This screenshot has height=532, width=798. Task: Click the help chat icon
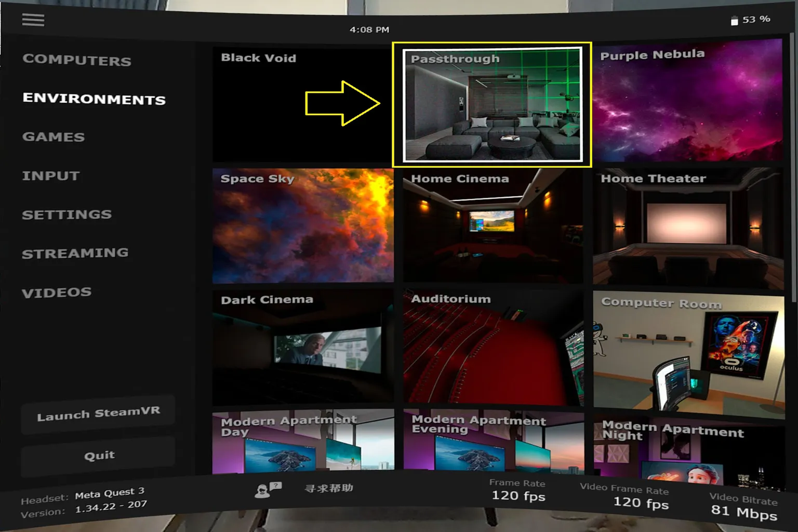point(268,489)
